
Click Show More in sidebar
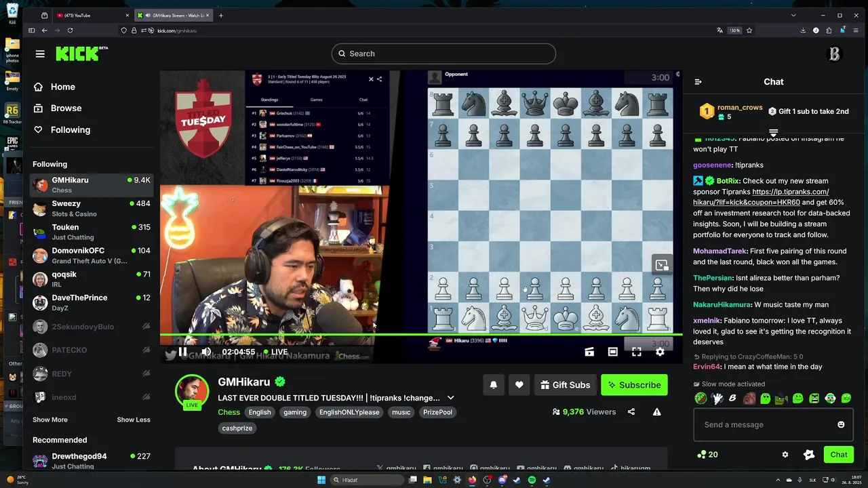50,420
